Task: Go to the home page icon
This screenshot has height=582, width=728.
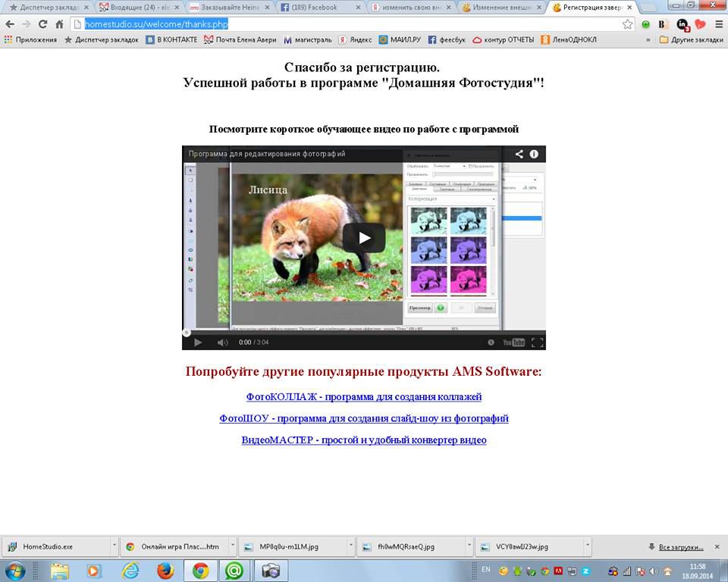Action: point(60,24)
